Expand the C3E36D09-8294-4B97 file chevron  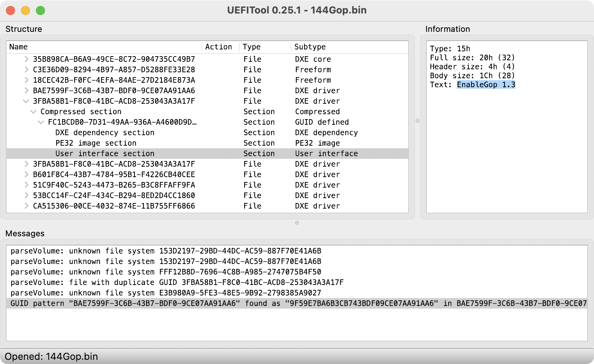click(26, 69)
